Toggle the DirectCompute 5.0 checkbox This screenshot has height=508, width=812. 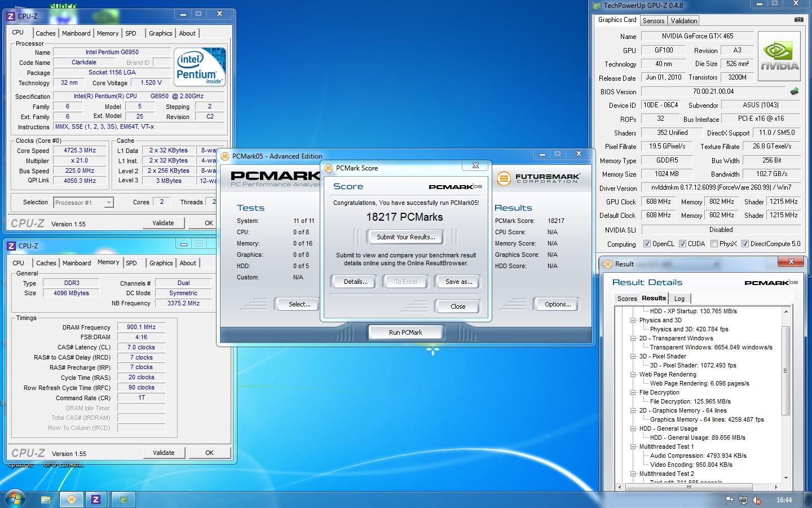745,244
